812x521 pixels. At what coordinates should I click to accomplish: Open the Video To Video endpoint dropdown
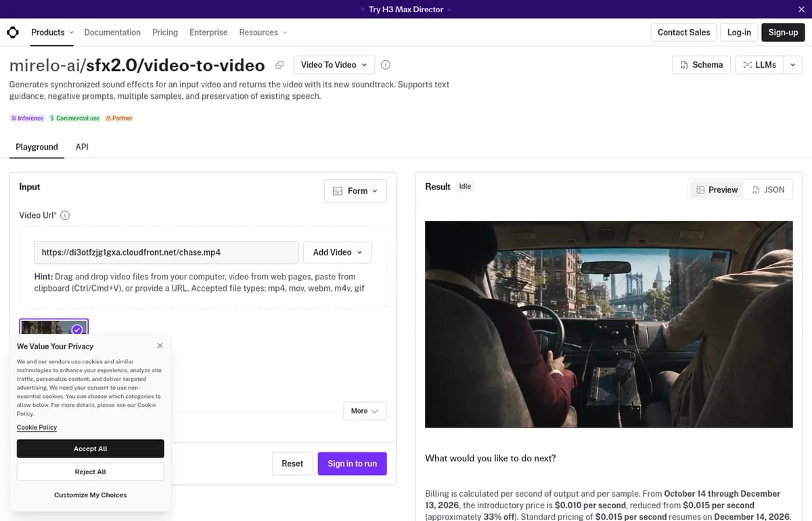[334, 65]
